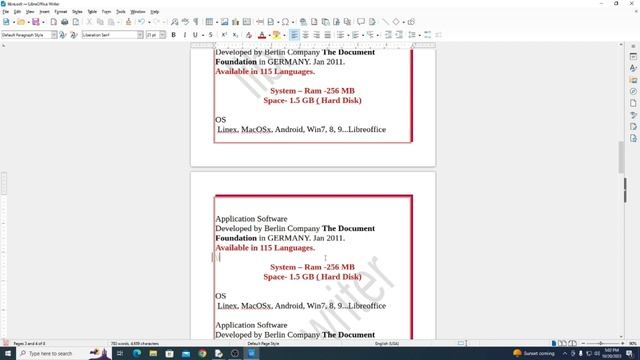Open the sidebar Navigator panel

[x=633, y=91]
